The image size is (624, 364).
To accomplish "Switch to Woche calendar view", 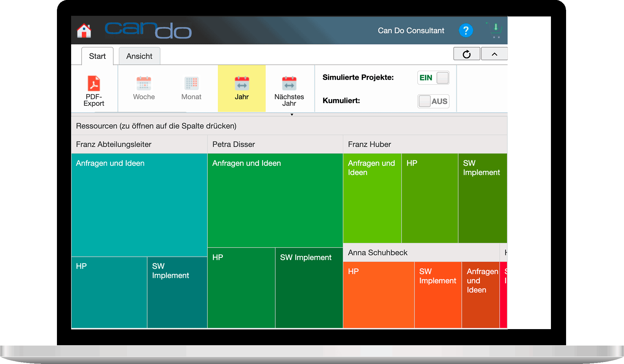I will click(x=144, y=88).
